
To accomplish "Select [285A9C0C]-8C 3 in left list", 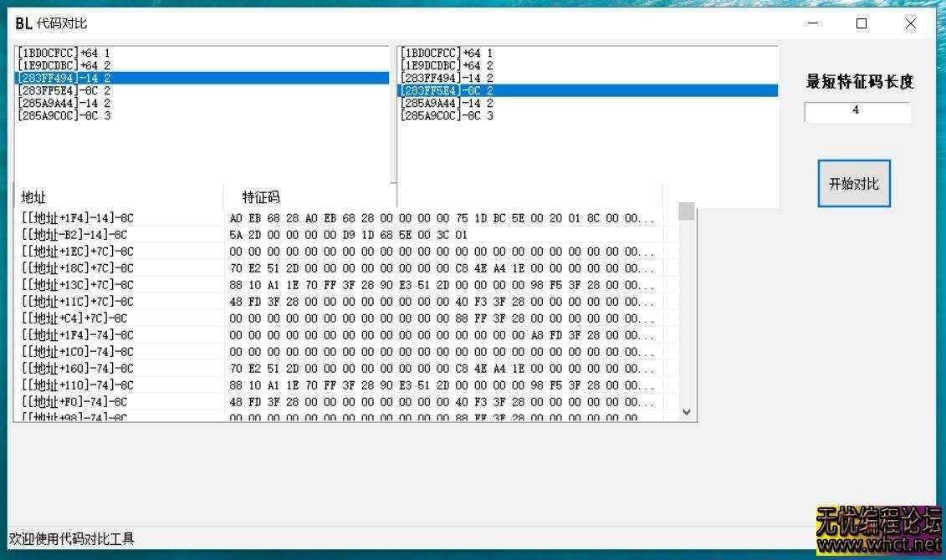I will point(64,115).
